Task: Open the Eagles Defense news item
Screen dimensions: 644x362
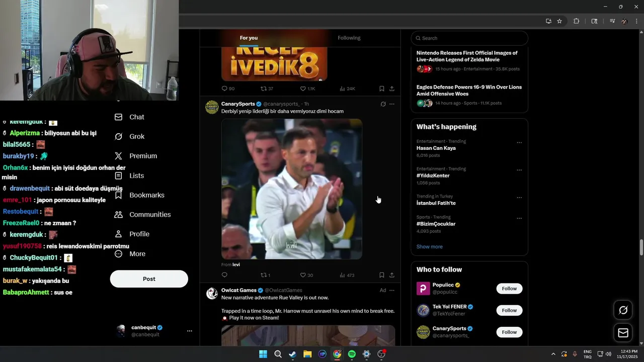Action: coord(469,95)
